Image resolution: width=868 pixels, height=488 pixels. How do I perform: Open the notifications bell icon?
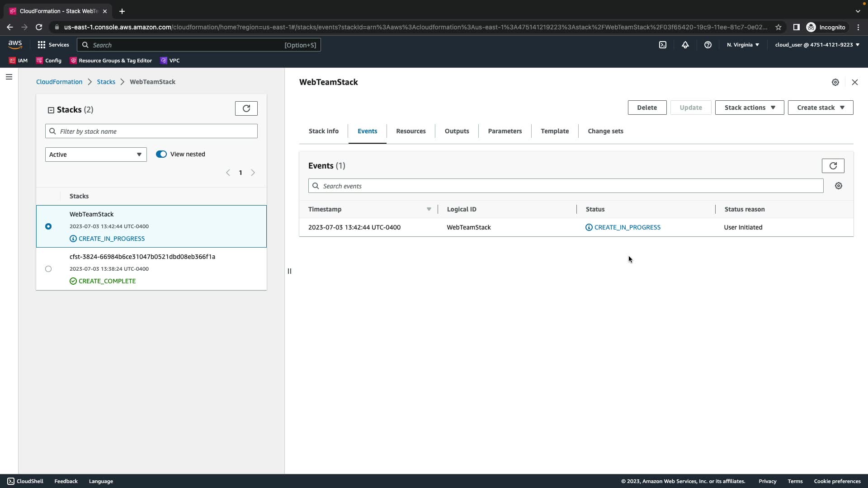tap(685, 45)
